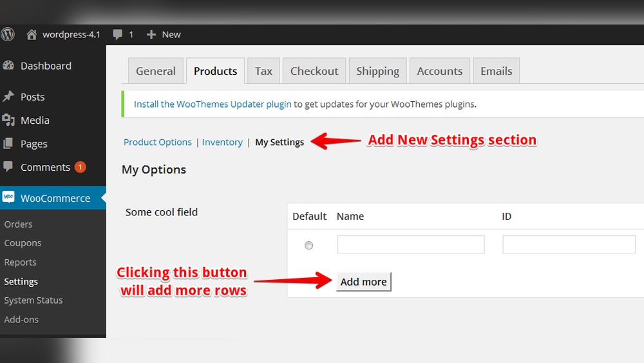Image resolution: width=644 pixels, height=363 pixels.
Task: Open the site home icon
Action: coord(32,35)
